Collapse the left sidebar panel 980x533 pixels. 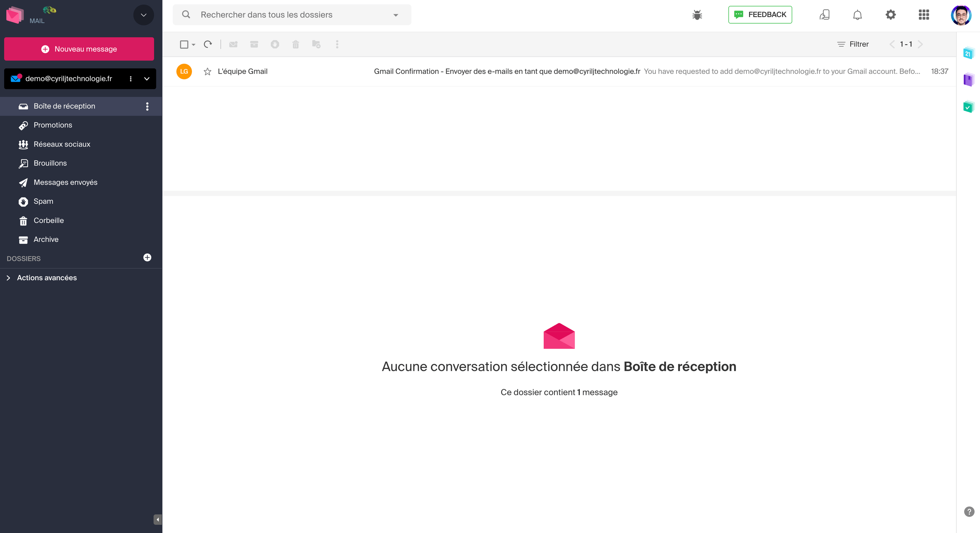(x=157, y=519)
